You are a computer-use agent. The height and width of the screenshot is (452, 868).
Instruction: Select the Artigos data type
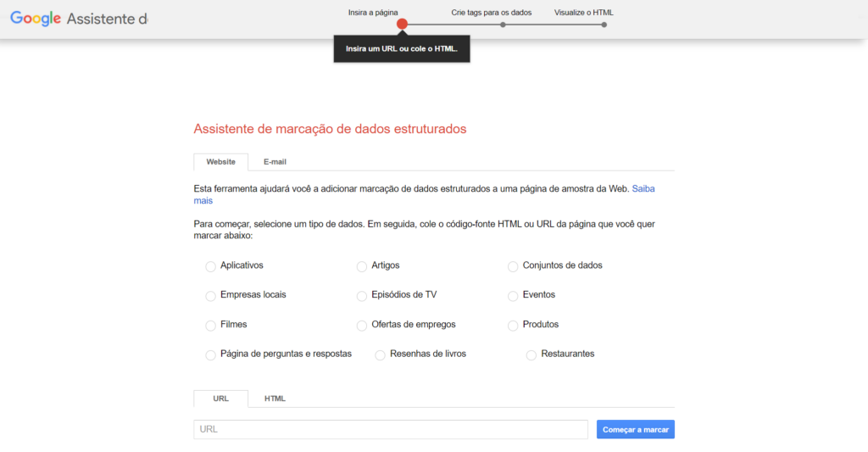tap(362, 266)
